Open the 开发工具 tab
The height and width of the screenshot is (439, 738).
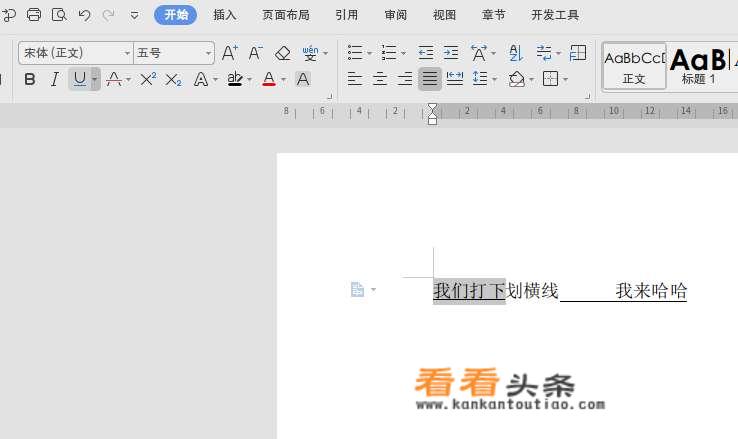point(555,15)
